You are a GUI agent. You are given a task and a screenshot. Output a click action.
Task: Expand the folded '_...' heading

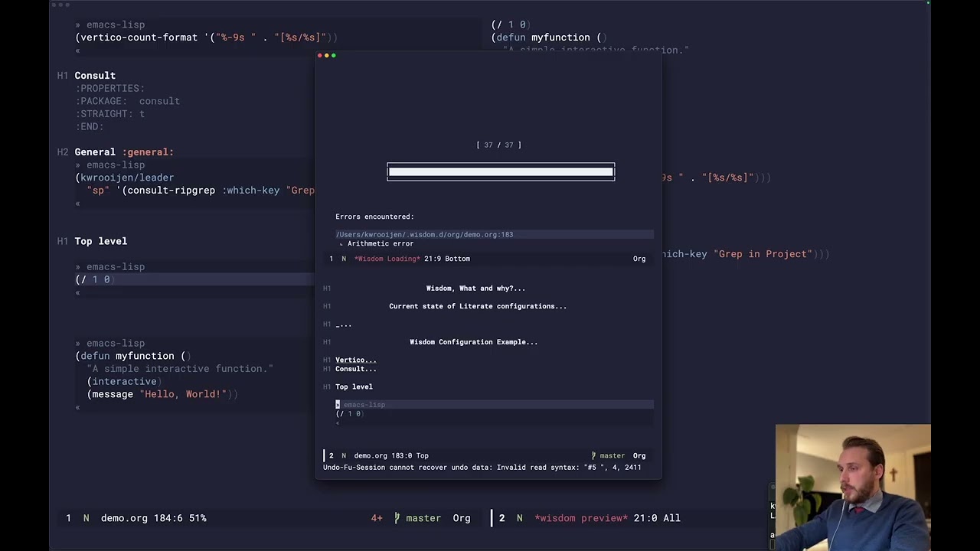343,324
